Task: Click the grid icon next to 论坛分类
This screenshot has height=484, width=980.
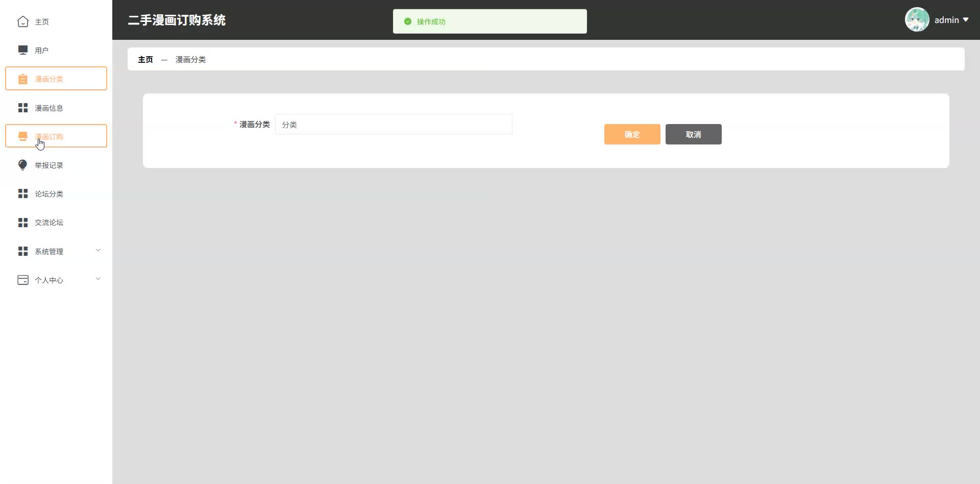Action: point(23,193)
